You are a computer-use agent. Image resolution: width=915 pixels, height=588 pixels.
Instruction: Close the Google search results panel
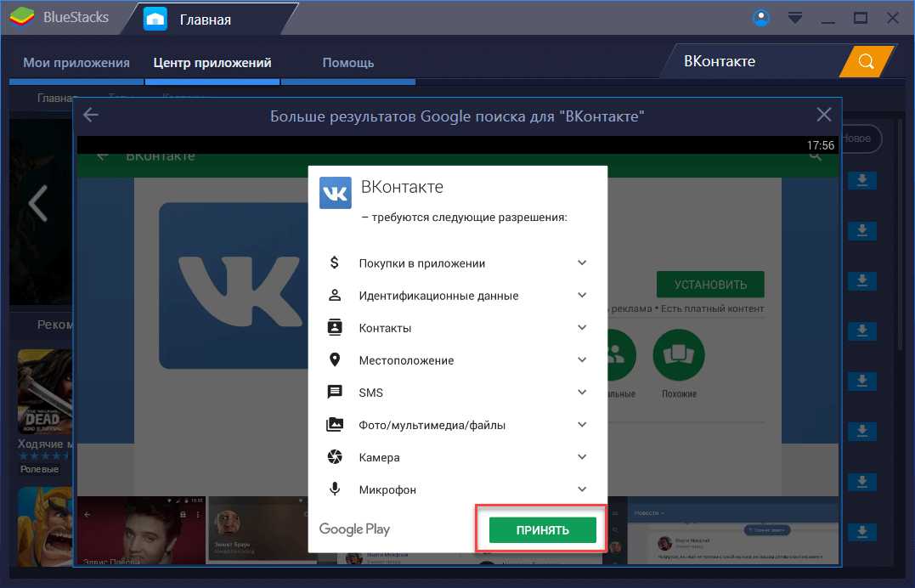(823, 116)
